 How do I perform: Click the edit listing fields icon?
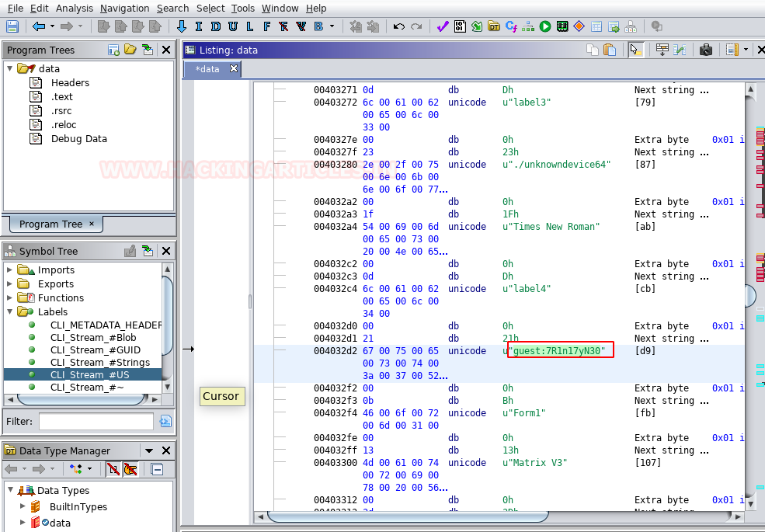662,50
